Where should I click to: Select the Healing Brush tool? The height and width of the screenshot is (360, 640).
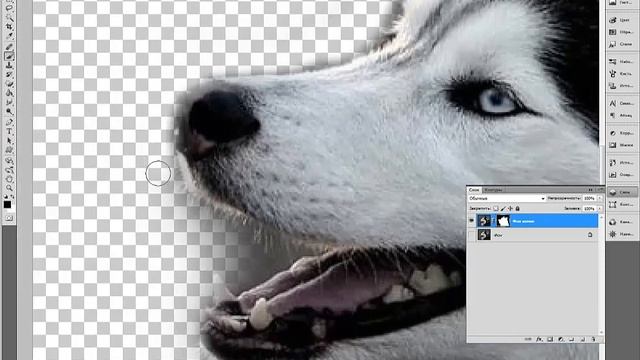point(9,47)
